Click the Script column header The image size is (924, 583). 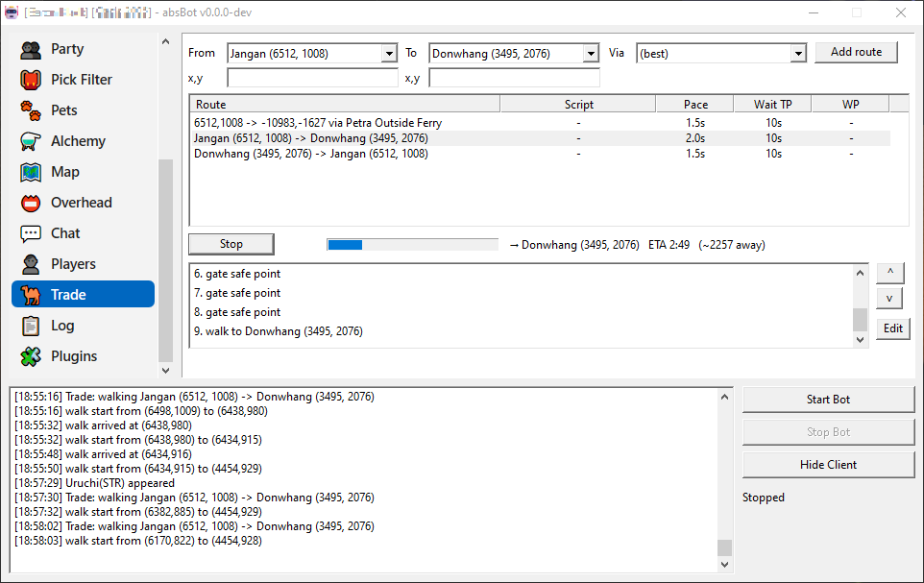pyautogui.click(x=578, y=105)
